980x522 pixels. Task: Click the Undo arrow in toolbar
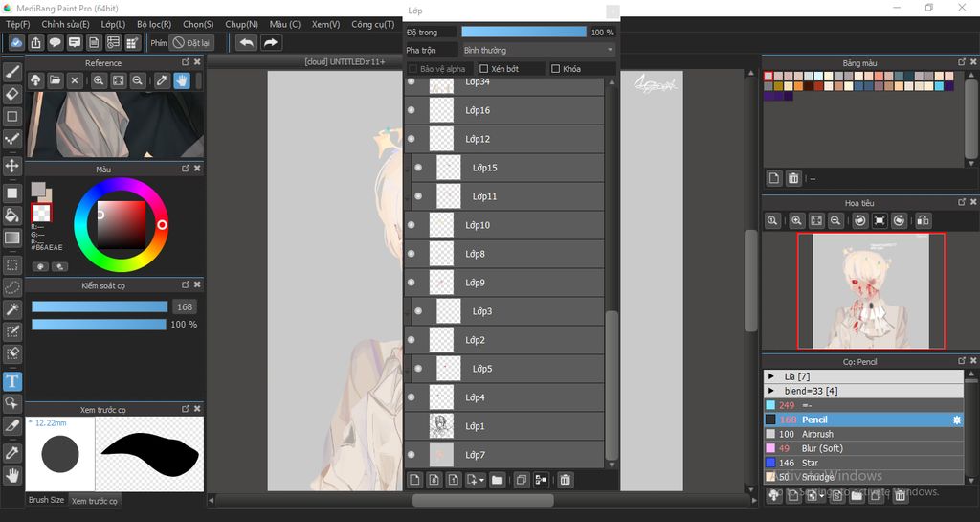[247, 42]
